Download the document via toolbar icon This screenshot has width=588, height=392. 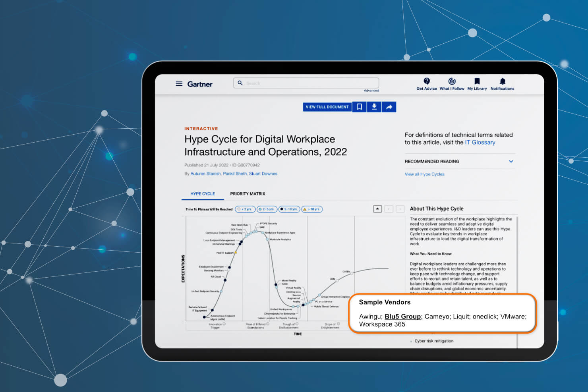pyautogui.click(x=374, y=107)
